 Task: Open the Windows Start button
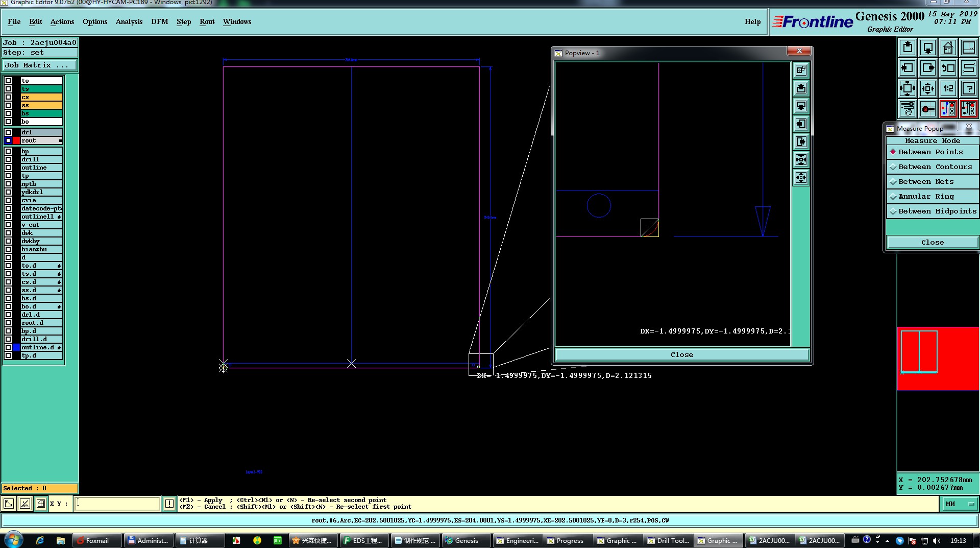[x=13, y=540]
